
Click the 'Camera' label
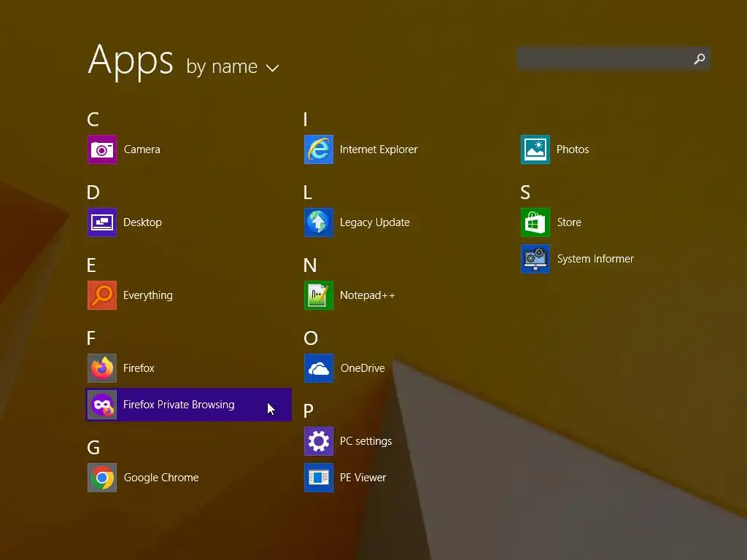(x=142, y=149)
